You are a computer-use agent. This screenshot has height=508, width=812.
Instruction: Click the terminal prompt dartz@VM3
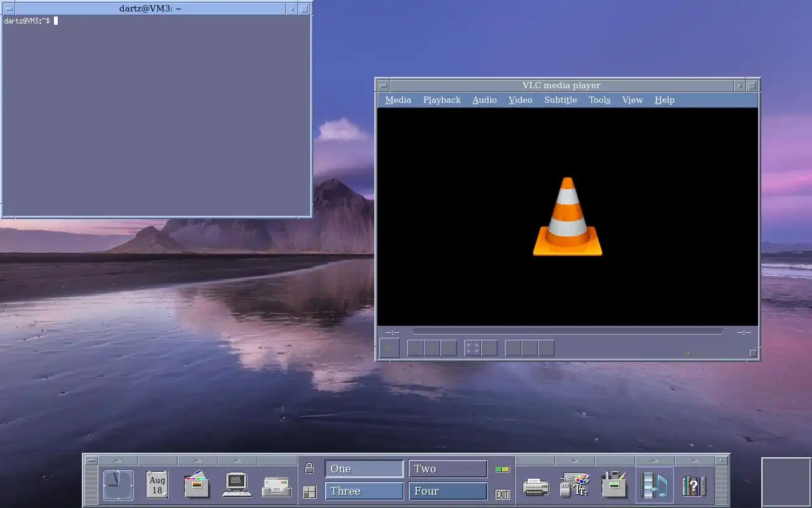tap(26, 21)
